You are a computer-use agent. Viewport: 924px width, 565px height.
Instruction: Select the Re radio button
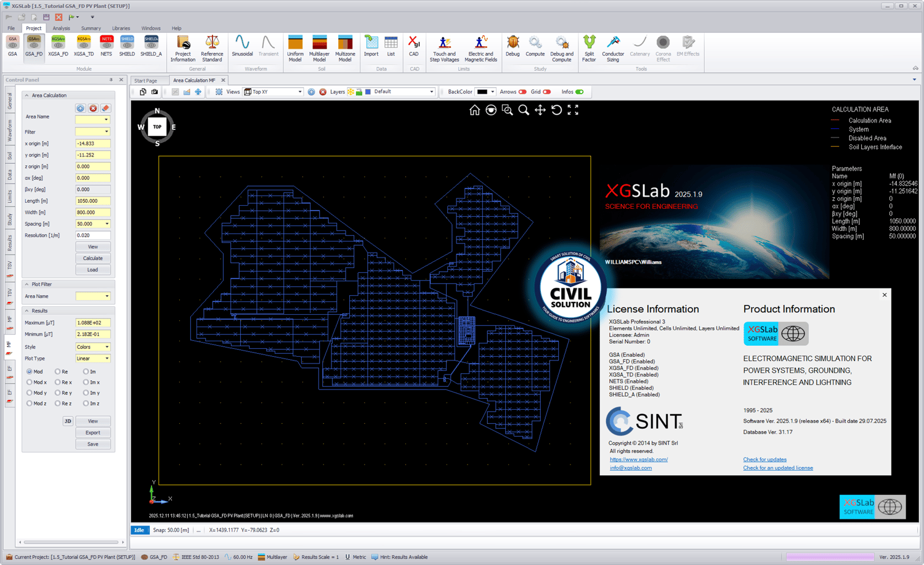click(57, 372)
